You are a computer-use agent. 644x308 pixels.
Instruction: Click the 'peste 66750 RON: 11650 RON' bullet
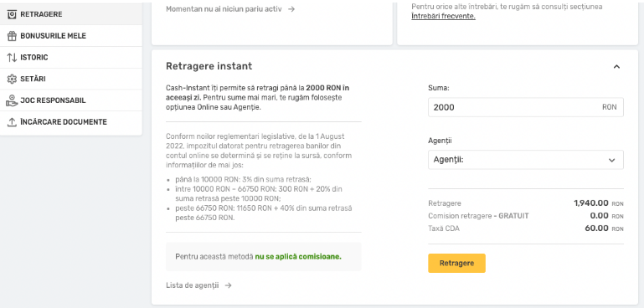point(263,213)
